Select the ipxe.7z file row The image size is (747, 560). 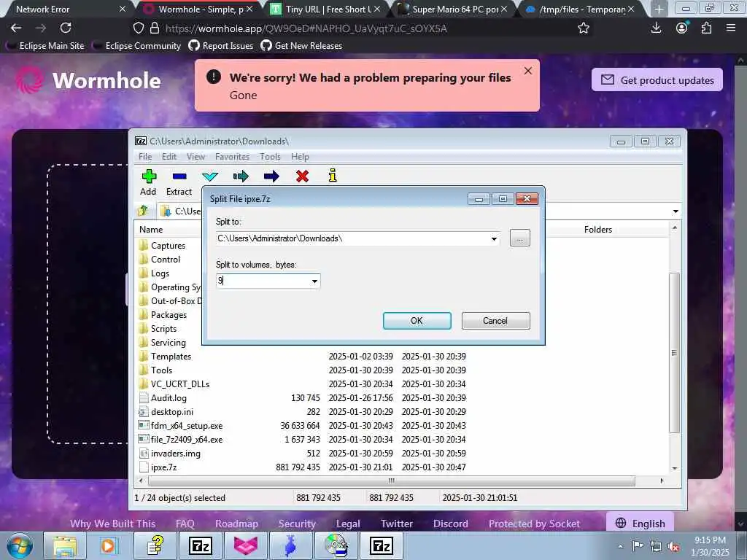click(303, 467)
